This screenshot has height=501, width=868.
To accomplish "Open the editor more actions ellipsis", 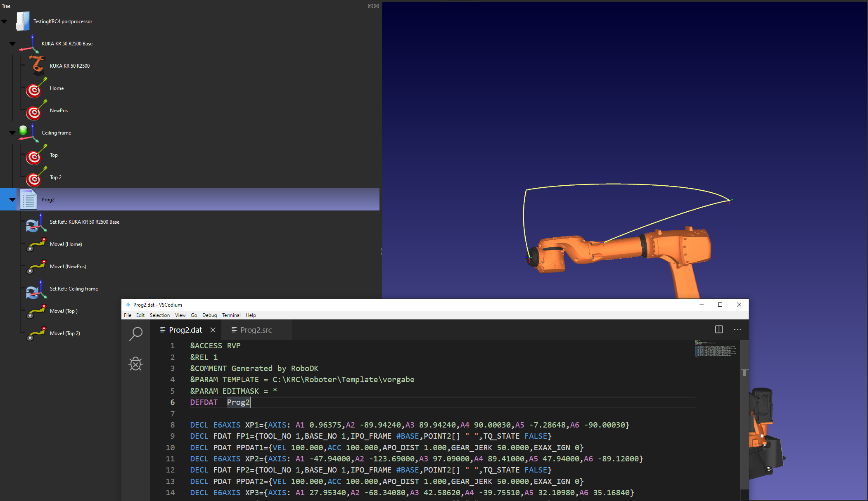I will coord(738,329).
